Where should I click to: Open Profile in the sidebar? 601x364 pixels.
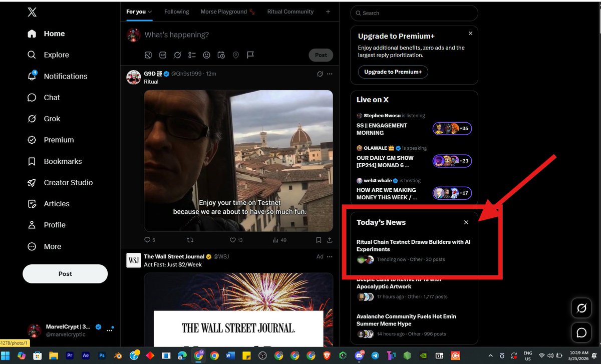(47, 225)
